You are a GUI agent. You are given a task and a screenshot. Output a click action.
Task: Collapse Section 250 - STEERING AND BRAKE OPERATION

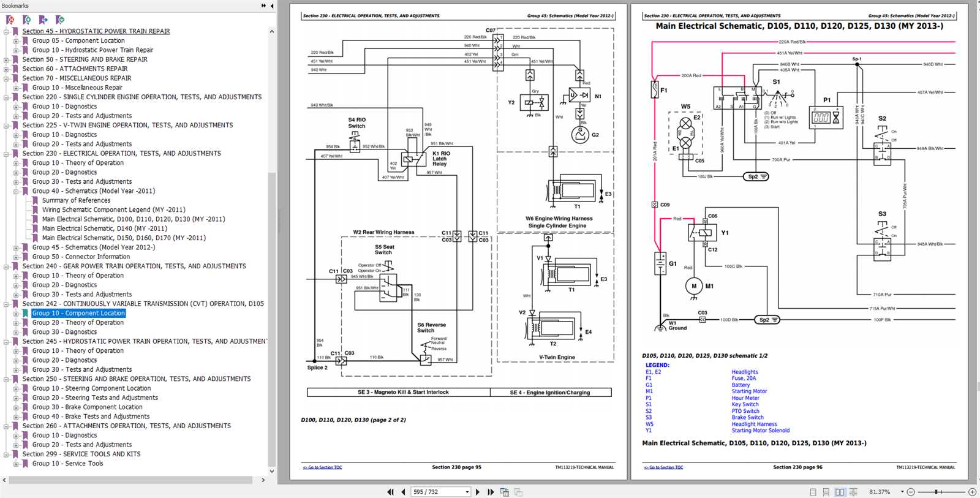[6, 379]
